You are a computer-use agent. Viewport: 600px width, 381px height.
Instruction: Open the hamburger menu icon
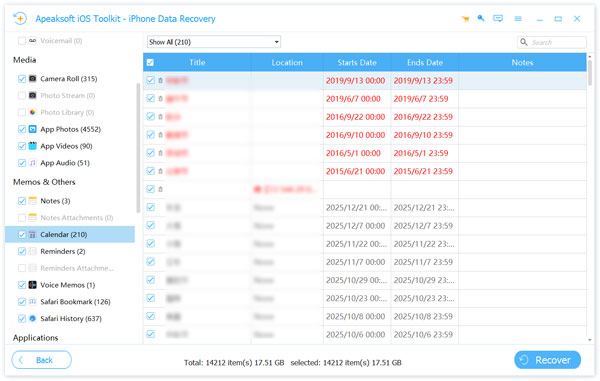pyautogui.click(x=518, y=19)
